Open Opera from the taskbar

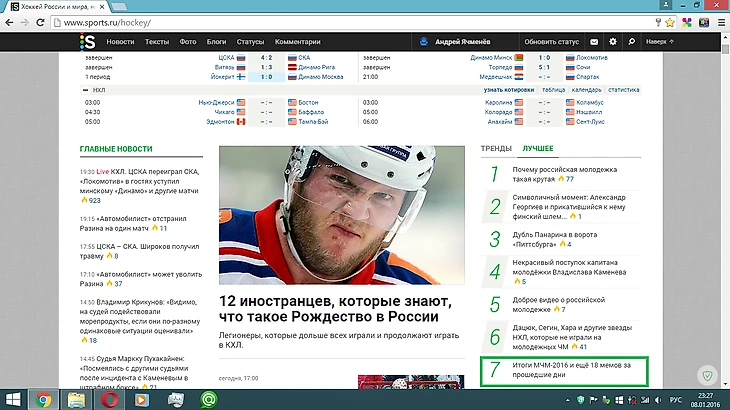point(110,399)
